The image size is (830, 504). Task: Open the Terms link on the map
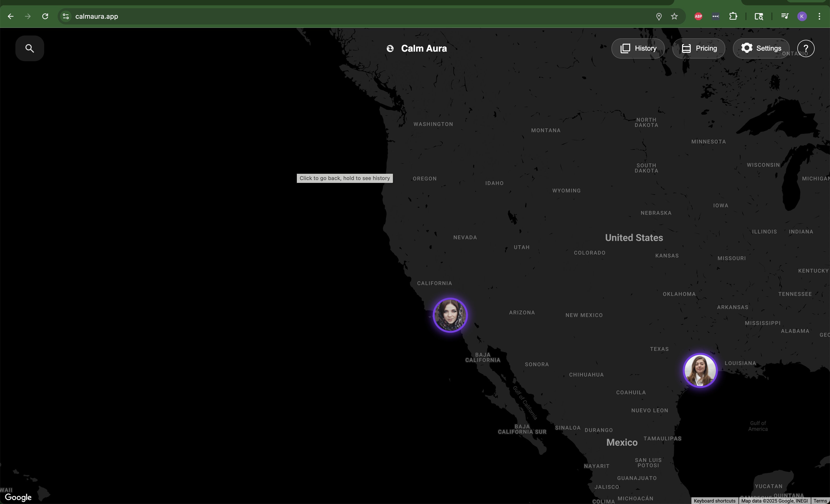[x=820, y=501]
